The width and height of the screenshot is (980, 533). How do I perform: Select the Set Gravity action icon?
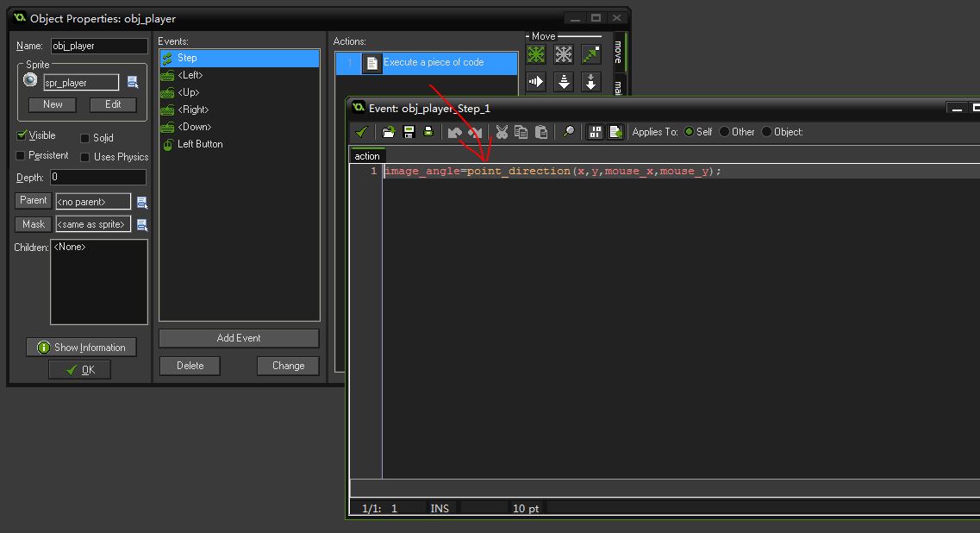click(x=591, y=82)
